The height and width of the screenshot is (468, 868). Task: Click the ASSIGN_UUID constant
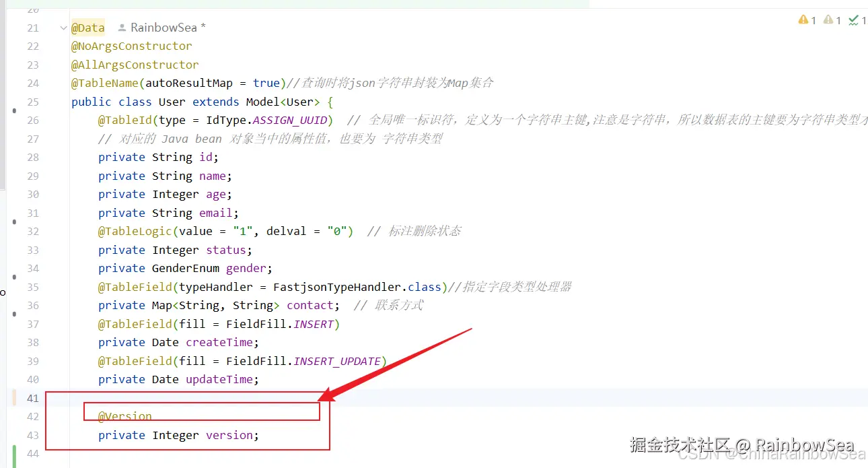pos(290,120)
